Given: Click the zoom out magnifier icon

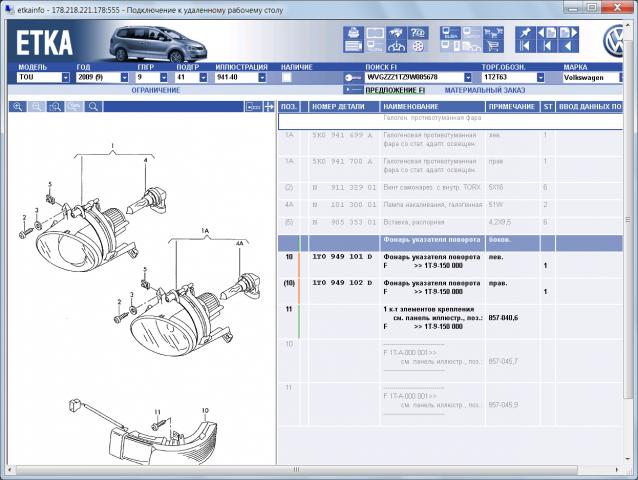Looking at the screenshot, I should tap(36, 107).
